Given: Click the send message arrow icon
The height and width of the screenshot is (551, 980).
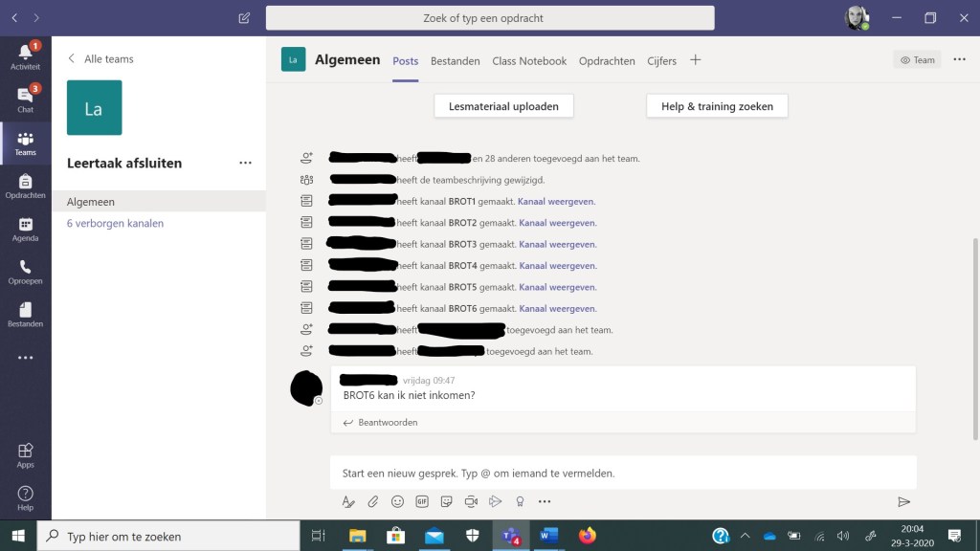Looking at the screenshot, I should point(902,501).
